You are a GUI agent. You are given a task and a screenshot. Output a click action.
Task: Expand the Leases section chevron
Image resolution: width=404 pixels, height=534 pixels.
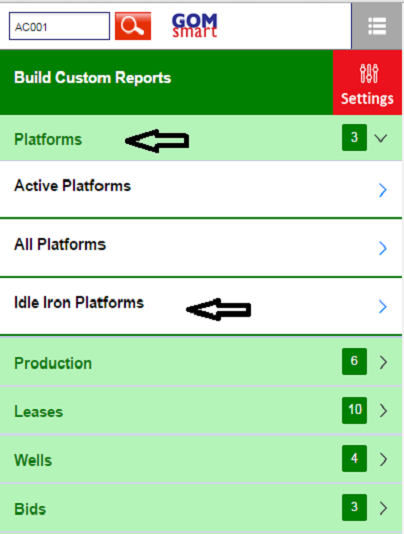coord(383,411)
